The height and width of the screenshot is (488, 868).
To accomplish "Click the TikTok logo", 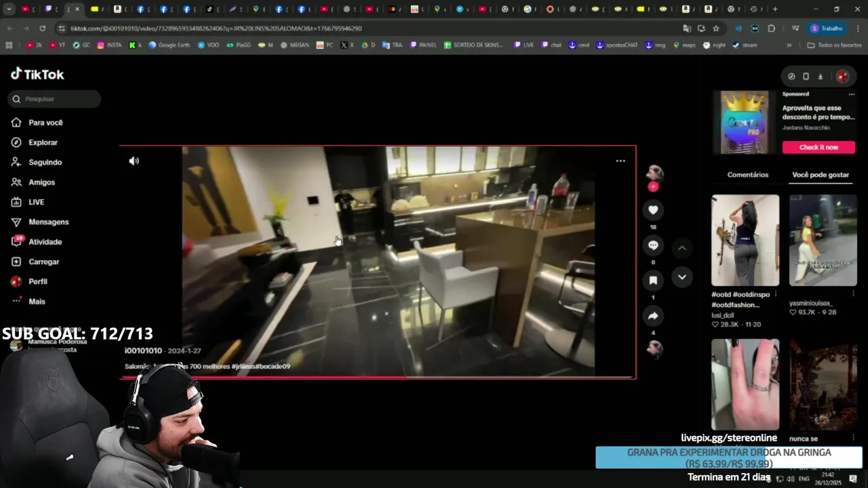I will pyautogui.click(x=37, y=74).
